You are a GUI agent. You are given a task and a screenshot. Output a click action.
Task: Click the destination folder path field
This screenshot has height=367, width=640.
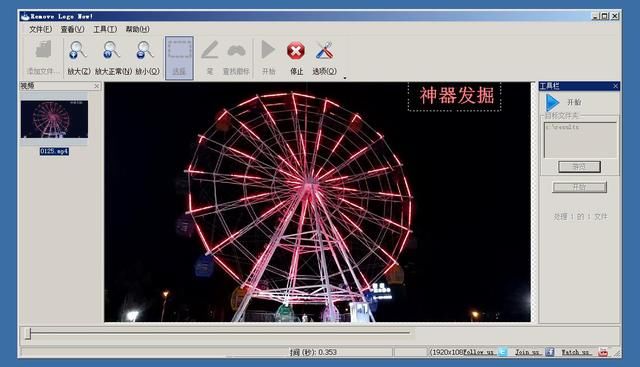click(x=580, y=140)
